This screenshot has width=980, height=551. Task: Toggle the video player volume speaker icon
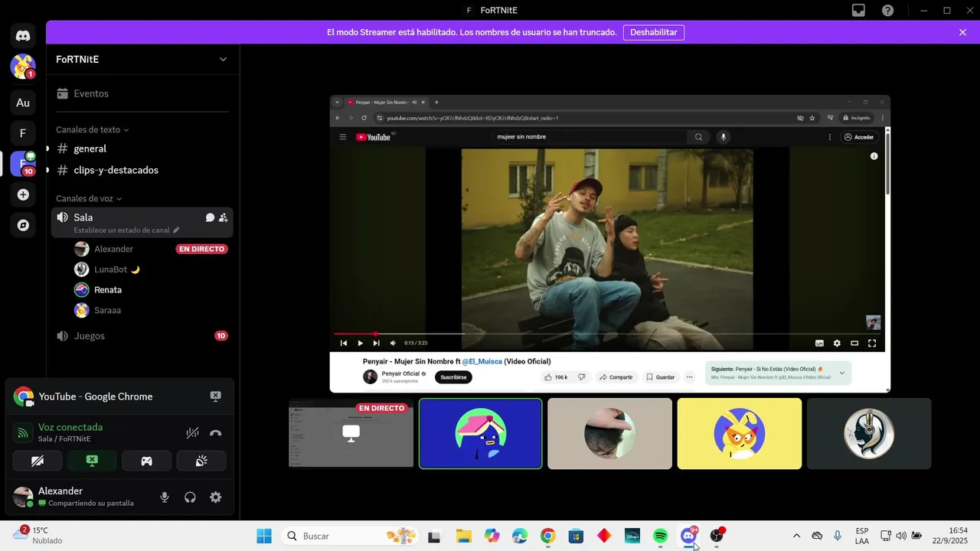[x=393, y=343]
